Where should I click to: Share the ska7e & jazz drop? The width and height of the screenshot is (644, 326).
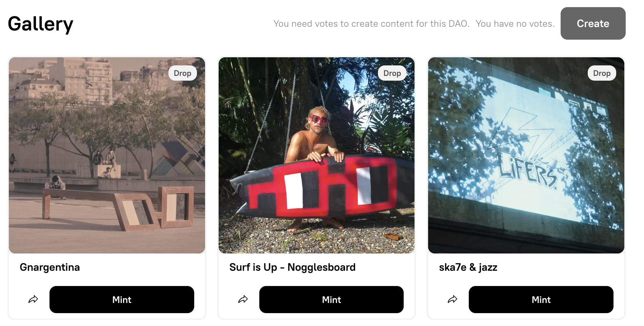[x=452, y=300]
